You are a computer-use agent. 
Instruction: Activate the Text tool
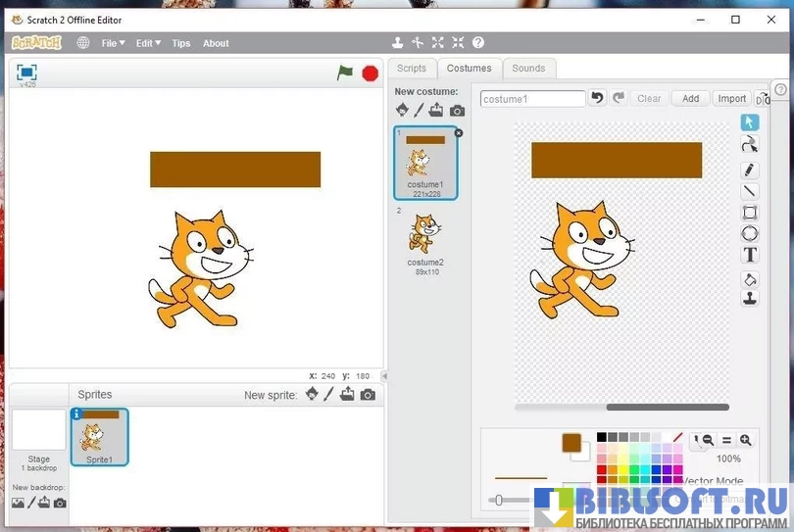point(750,255)
